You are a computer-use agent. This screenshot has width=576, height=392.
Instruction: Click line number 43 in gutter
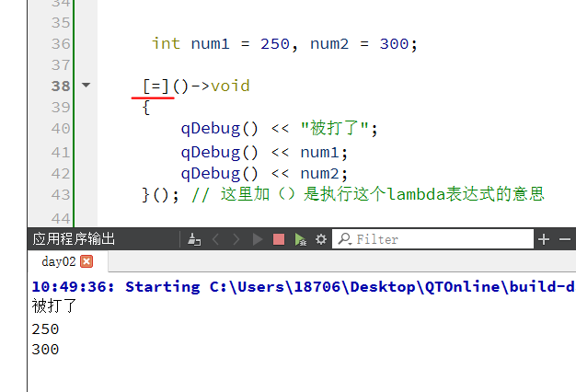[61, 195]
